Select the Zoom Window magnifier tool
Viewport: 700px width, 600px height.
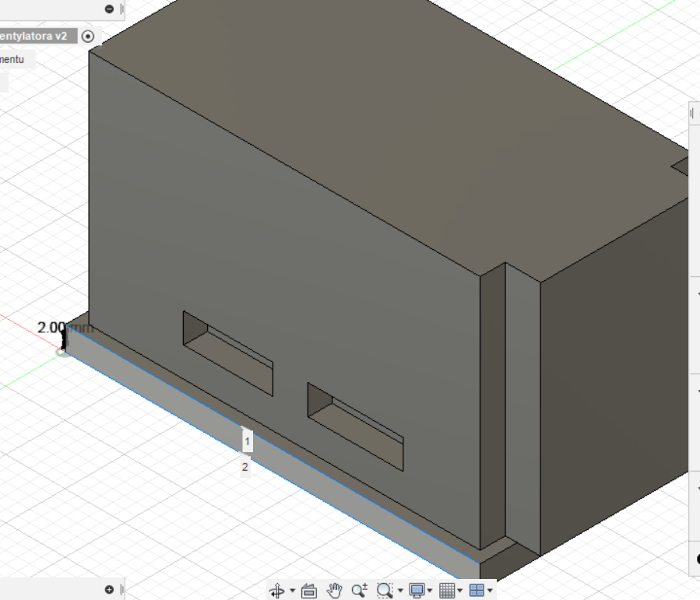(385, 590)
